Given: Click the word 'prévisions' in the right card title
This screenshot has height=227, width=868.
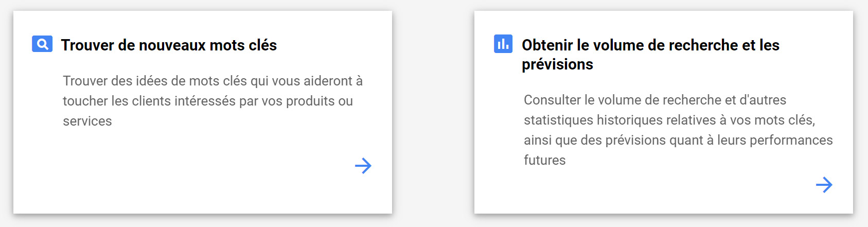Looking at the screenshot, I should [557, 64].
